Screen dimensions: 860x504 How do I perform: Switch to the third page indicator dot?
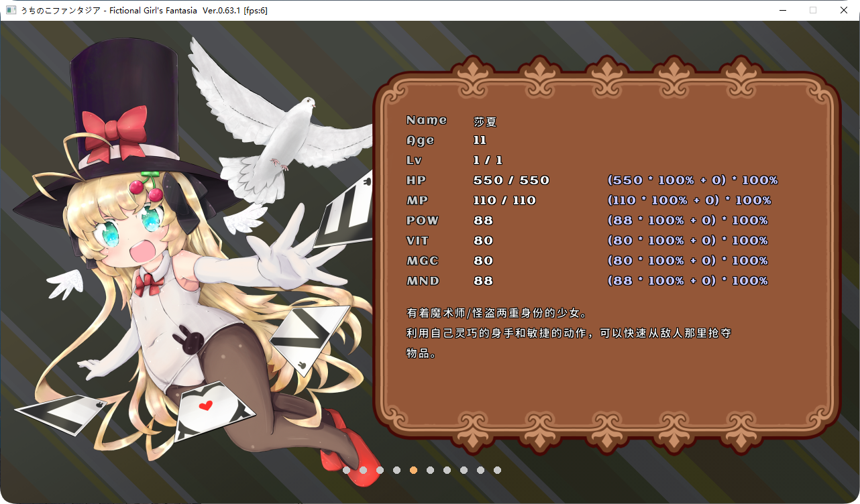(x=380, y=470)
